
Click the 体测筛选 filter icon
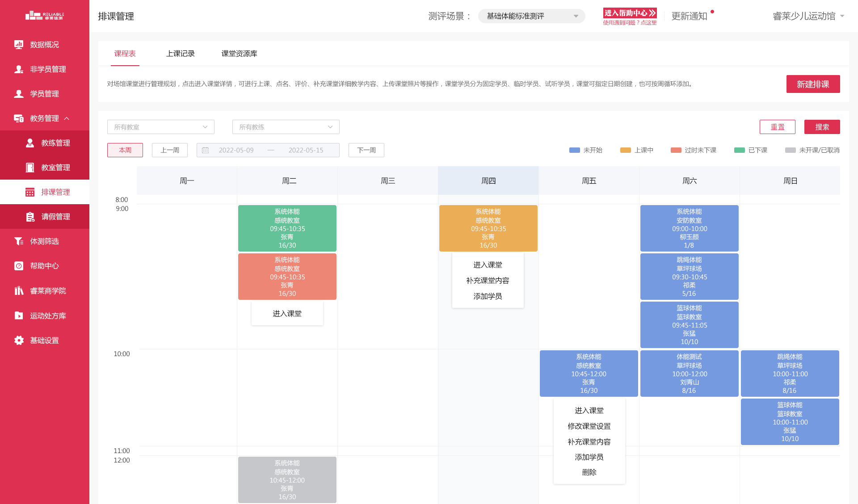(19, 241)
